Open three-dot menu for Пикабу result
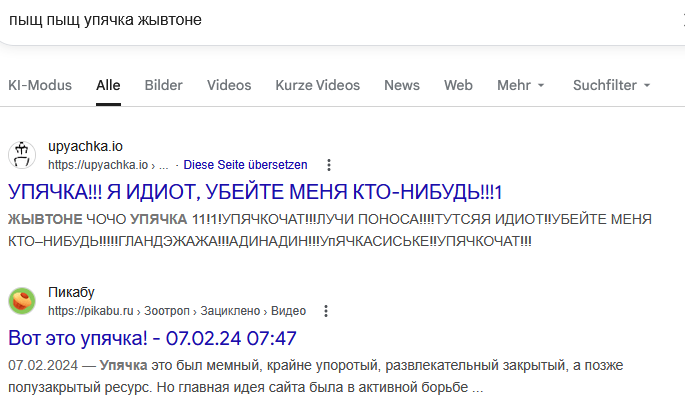685x419 pixels. [326, 311]
